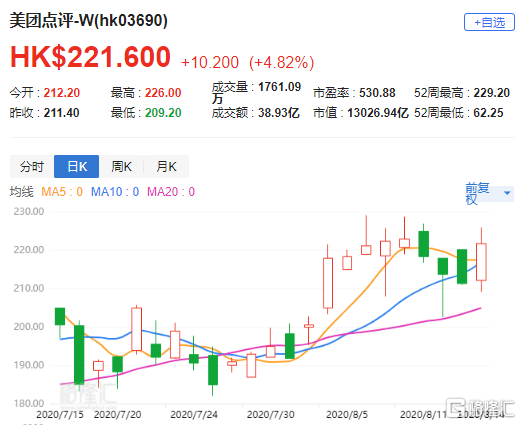Click the 今开 value 212.20

[x=62, y=93]
